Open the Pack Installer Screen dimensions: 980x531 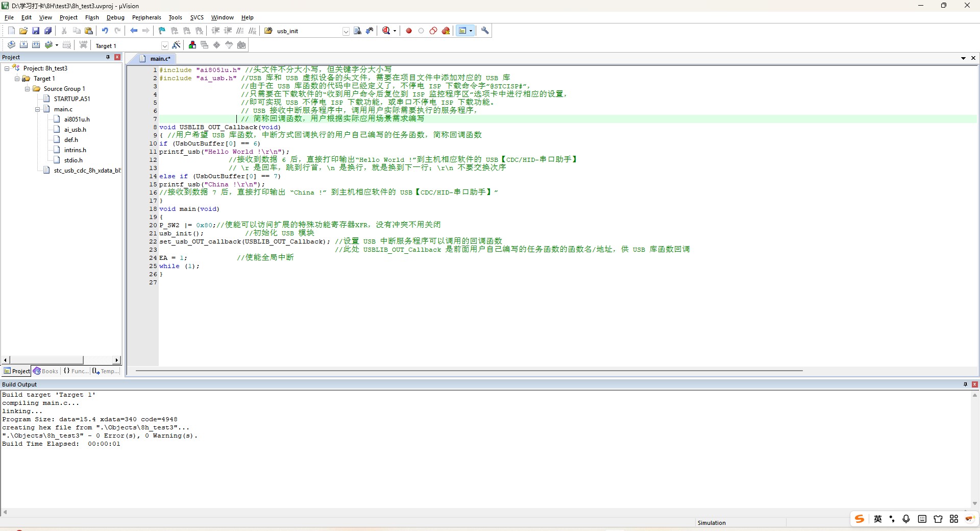241,45
